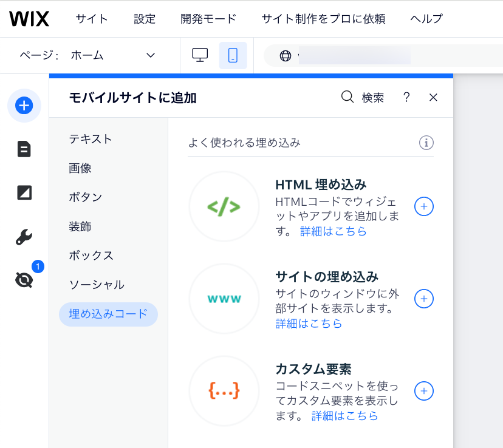Switch to desktop editing view
This screenshot has width=503, height=448.
(200, 55)
